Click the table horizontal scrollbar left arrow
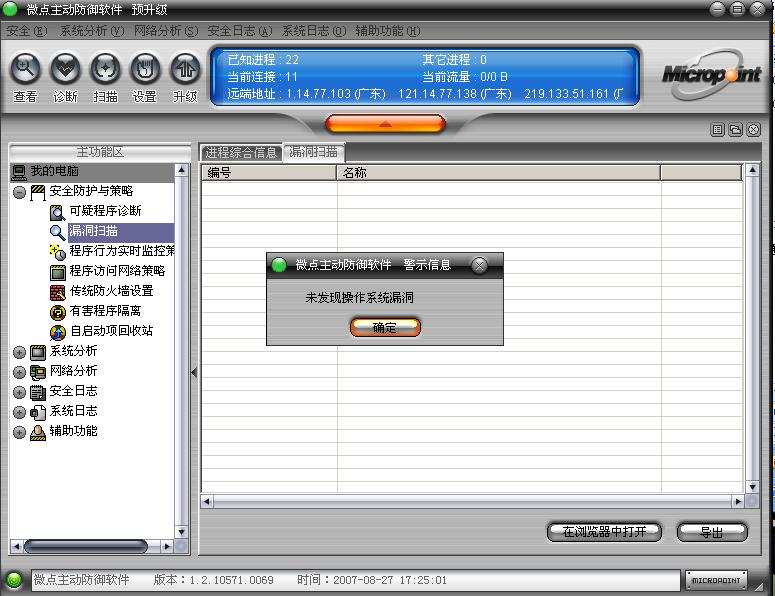This screenshot has width=775, height=596. click(x=207, y=502)
